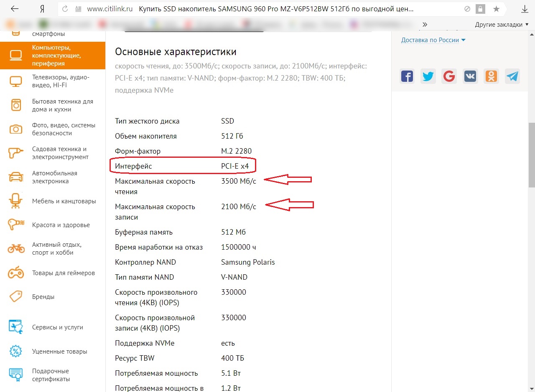535x392 pixels.
Task: Click the hair dryer icon for 'Красота и здоровье'
Action: tap(16, 225)
